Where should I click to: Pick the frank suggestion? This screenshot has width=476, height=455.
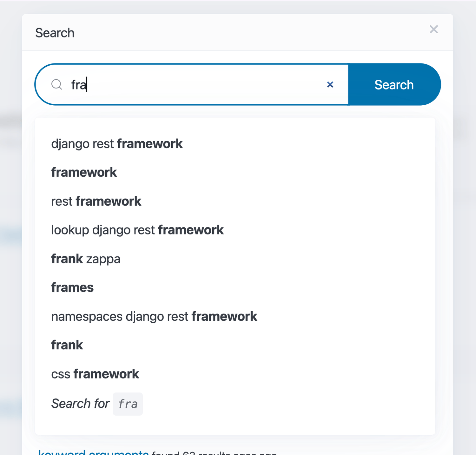(67, 345)
